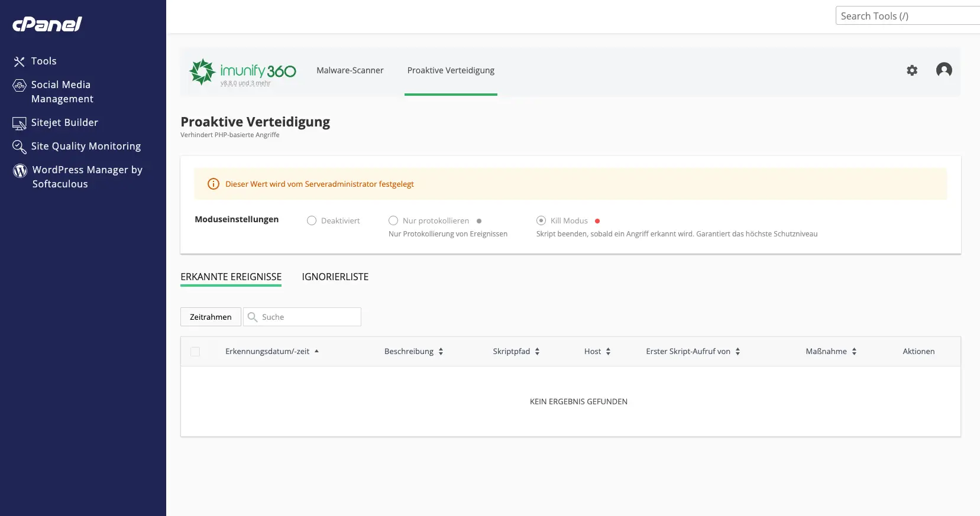Click the Tools wrench icon in sidebar

[20, 61]
